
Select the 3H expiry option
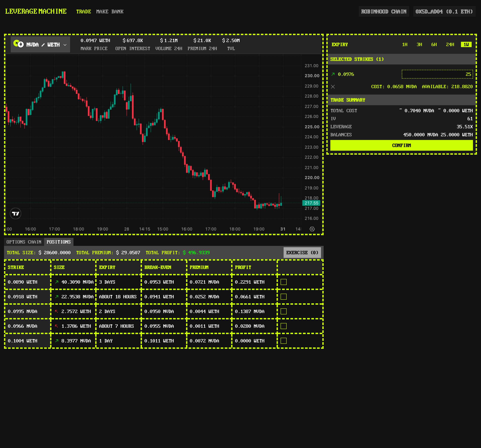(419, 45)
